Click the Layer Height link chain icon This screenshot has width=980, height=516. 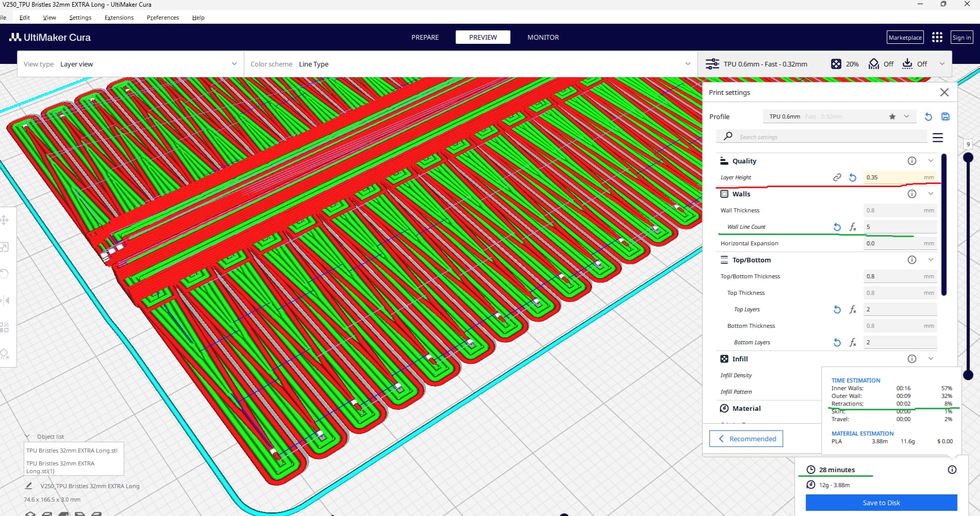[x=837, y=177]
